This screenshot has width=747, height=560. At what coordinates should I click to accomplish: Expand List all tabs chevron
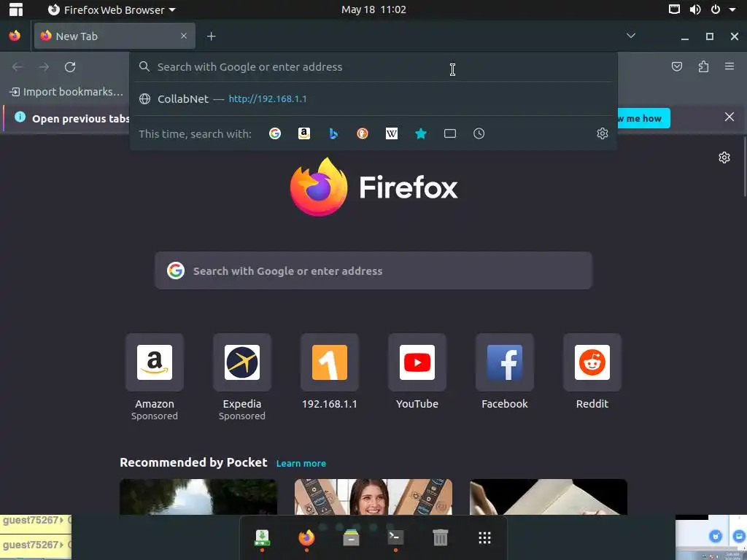point(631,36)
